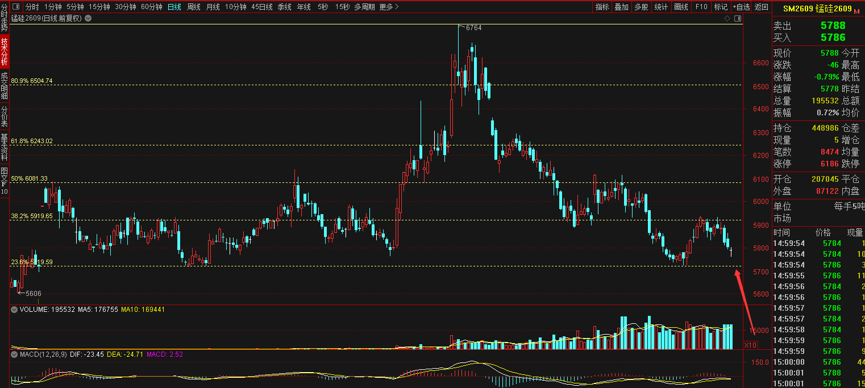Select the 15秒 period
Viewport: 865px width, 388px height.
(x=342, y=7)
